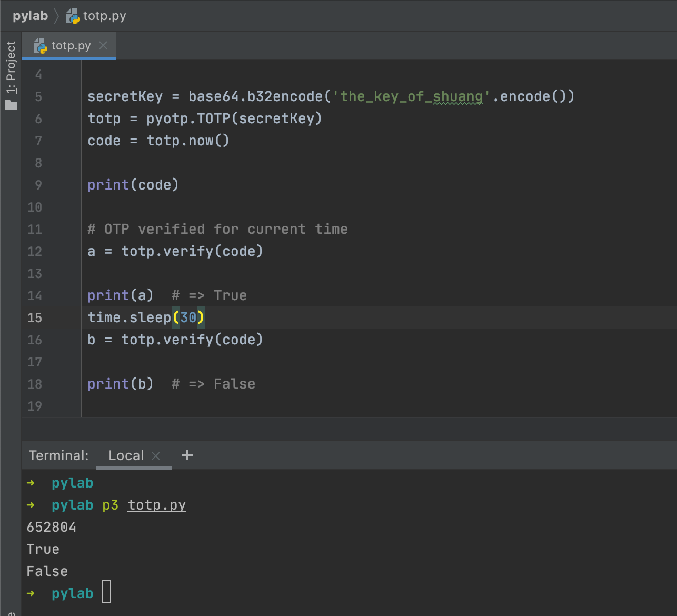Click the totp.py editor tab icon

tap(41, 46)
